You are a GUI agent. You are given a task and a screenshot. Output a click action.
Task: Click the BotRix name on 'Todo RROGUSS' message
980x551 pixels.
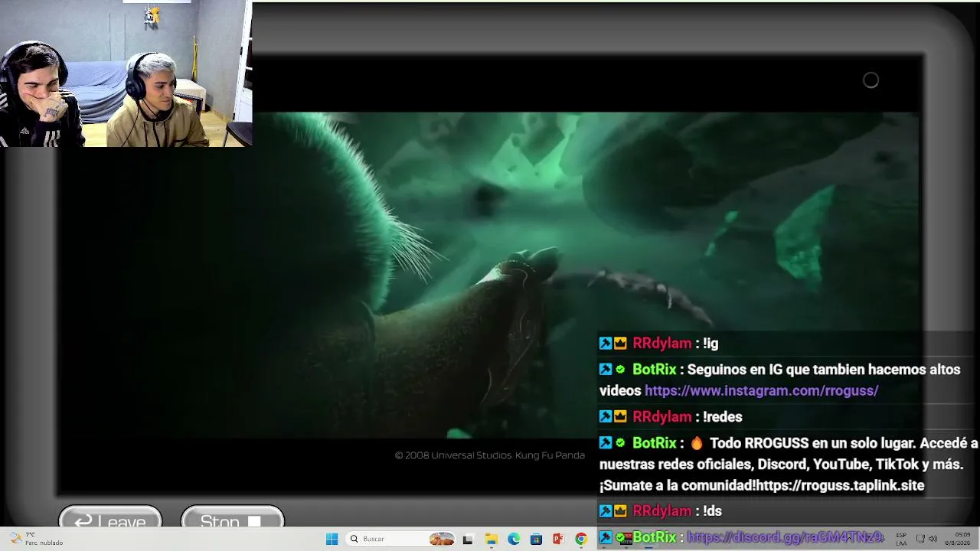[x=655, y=443]
